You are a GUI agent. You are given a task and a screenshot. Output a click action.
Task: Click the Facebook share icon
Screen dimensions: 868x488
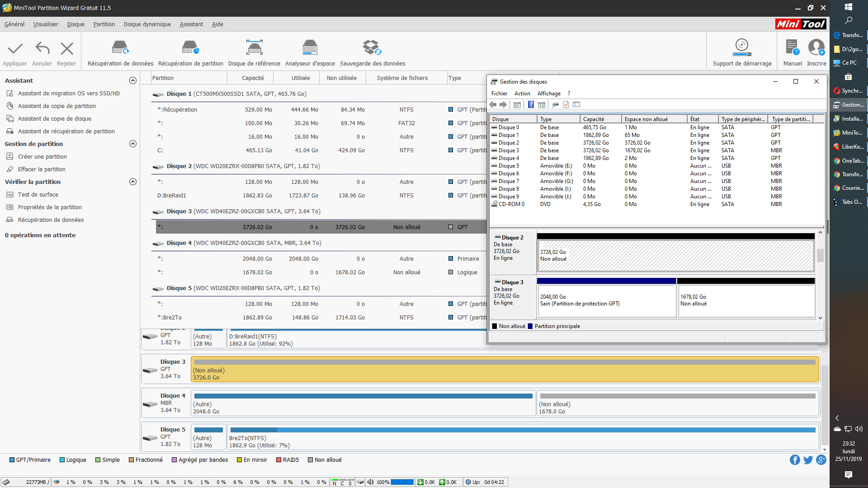[x=794, y=460]
